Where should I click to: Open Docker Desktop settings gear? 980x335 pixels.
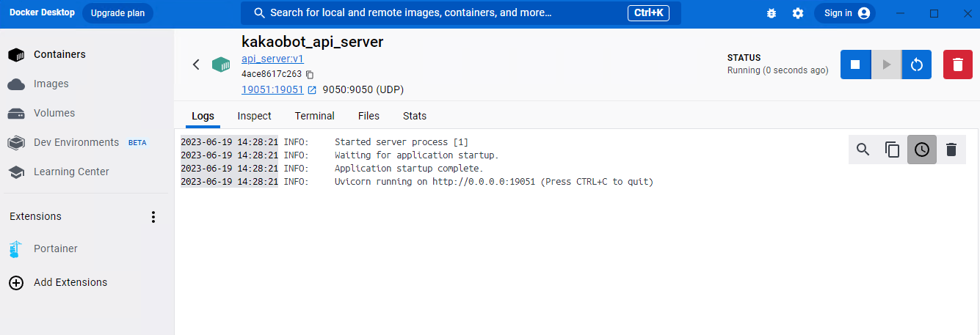click(798, 13)
